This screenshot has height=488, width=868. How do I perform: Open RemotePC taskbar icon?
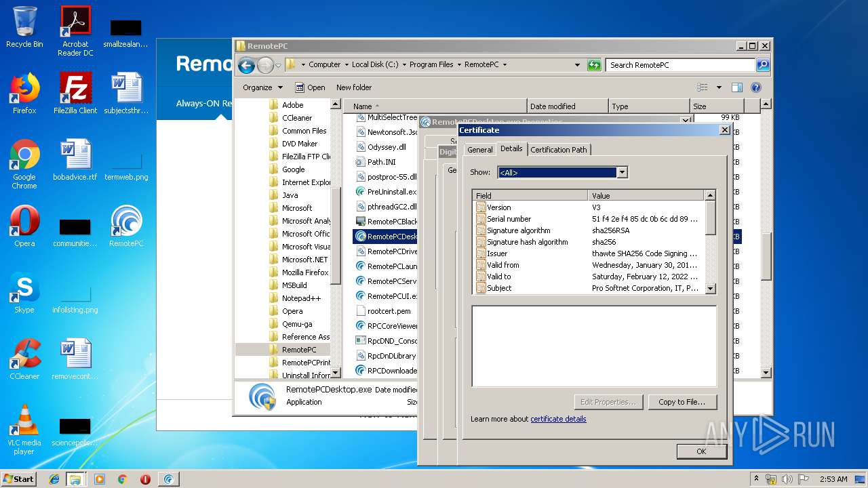pos(169,479)
